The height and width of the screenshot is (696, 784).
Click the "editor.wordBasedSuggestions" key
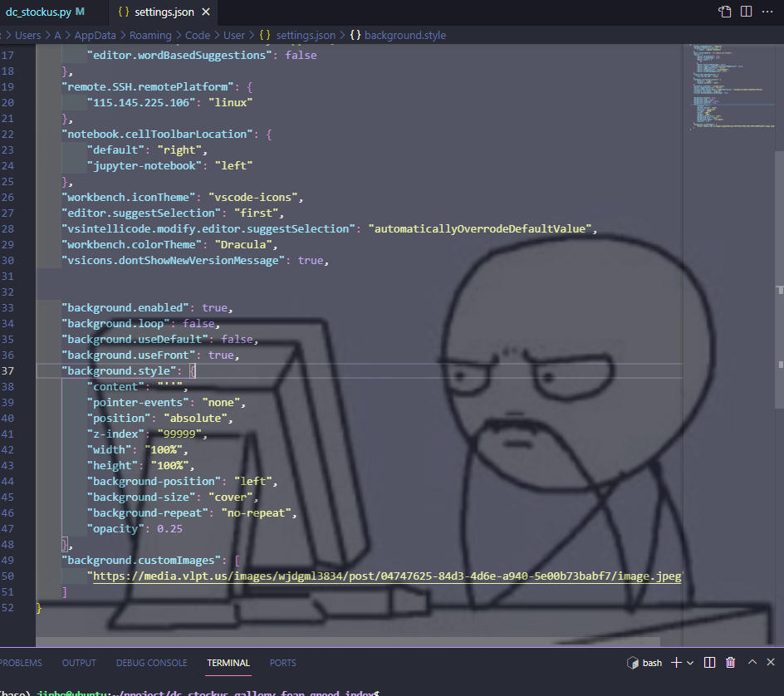click(x=179, y=56)
